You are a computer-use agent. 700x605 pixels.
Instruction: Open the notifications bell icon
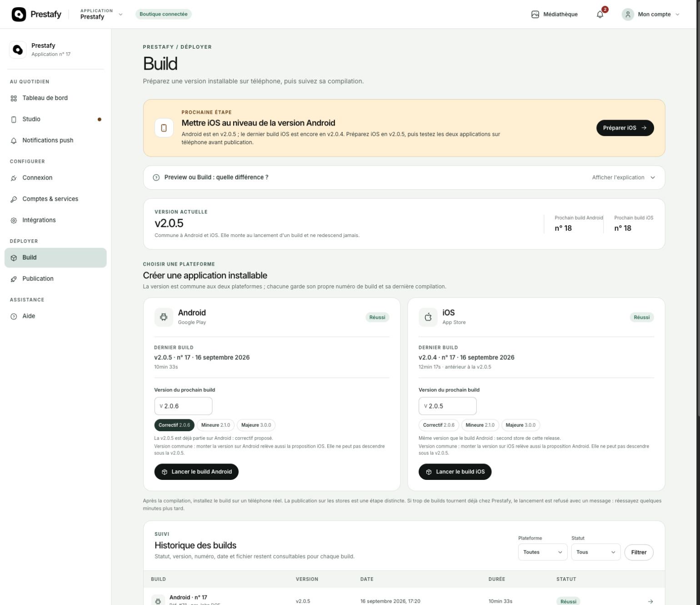[x=600, y=15]
